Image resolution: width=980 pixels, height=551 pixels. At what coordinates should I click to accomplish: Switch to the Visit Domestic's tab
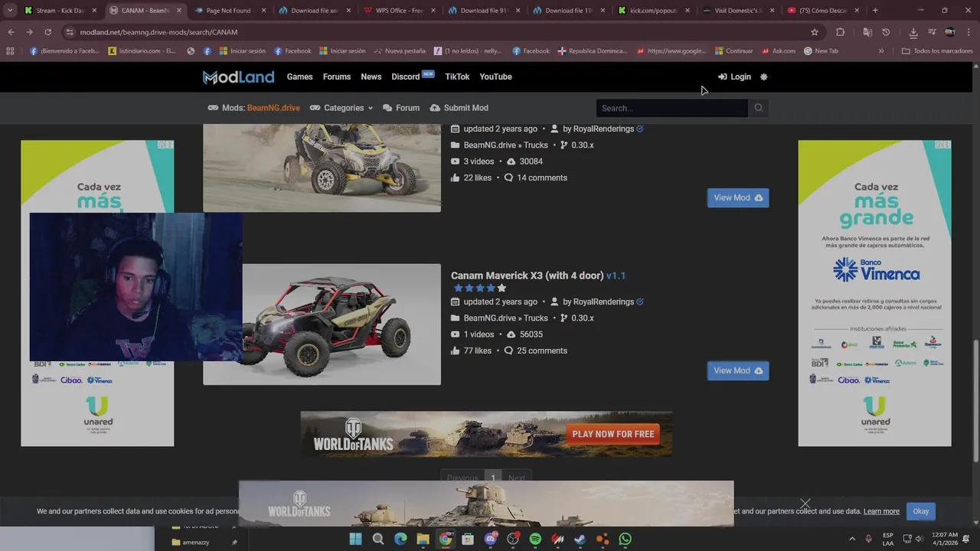740,11
